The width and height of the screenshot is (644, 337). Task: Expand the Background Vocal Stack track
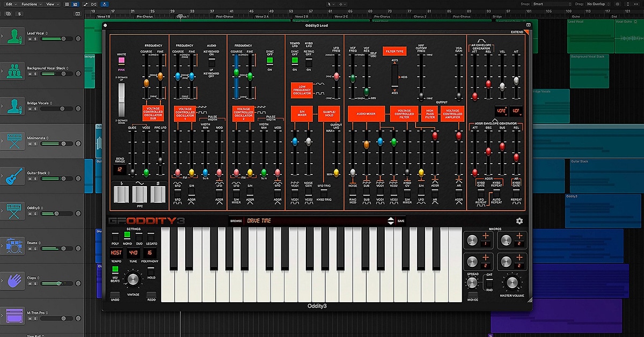point(2,71)
